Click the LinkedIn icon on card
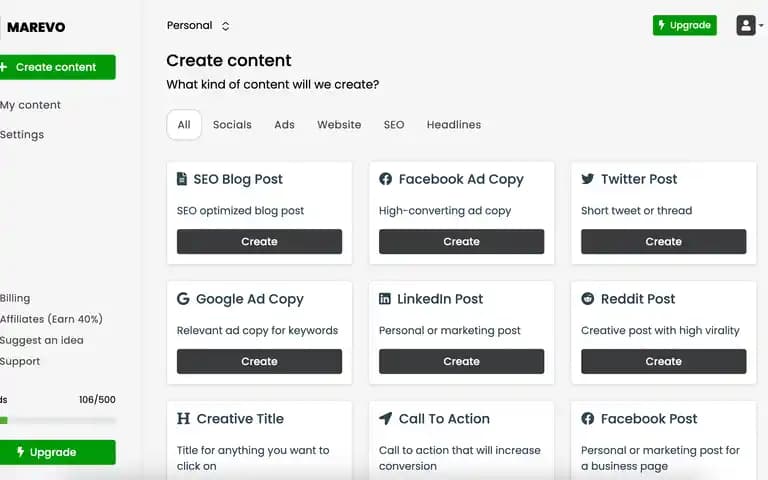Screen dimensions: 768x480 coord(385,298)
